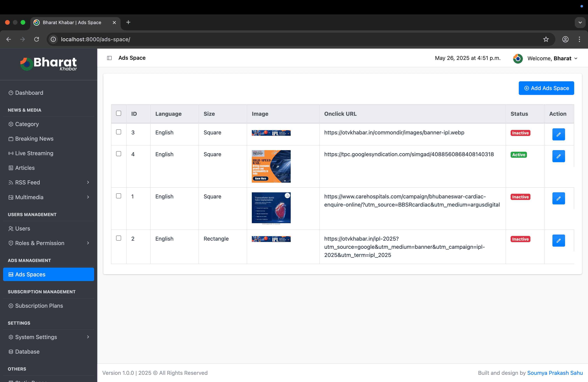Open a new browser tab
This screenshot has width=588, height=382.
pyautogui.click(x=128, y=23)
